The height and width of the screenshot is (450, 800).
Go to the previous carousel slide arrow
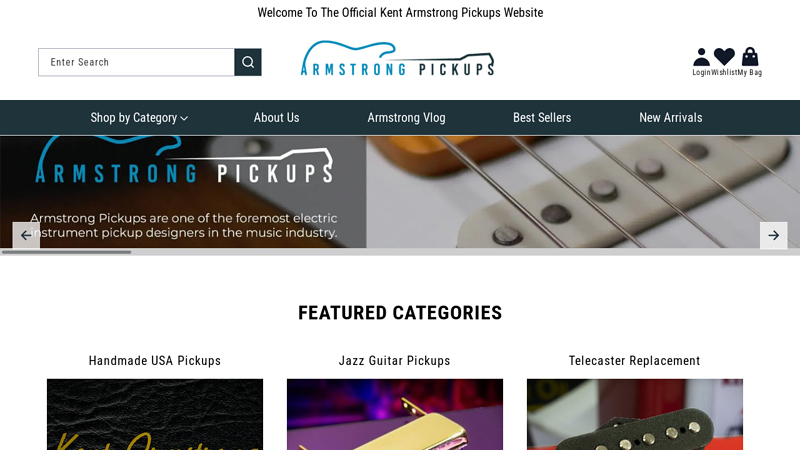(x=26, y=235)
